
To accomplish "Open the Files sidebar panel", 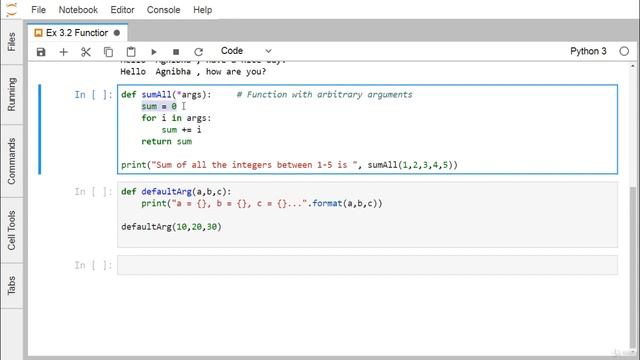I will [11, 42].
